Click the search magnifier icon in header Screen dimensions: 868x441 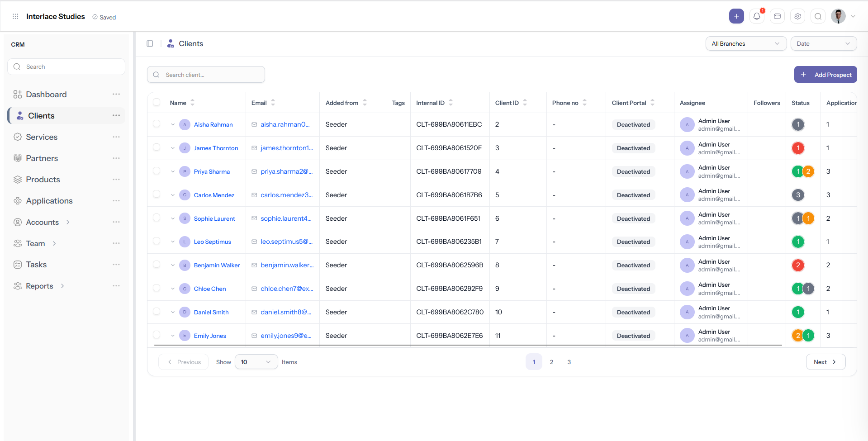tap(818, 16)
